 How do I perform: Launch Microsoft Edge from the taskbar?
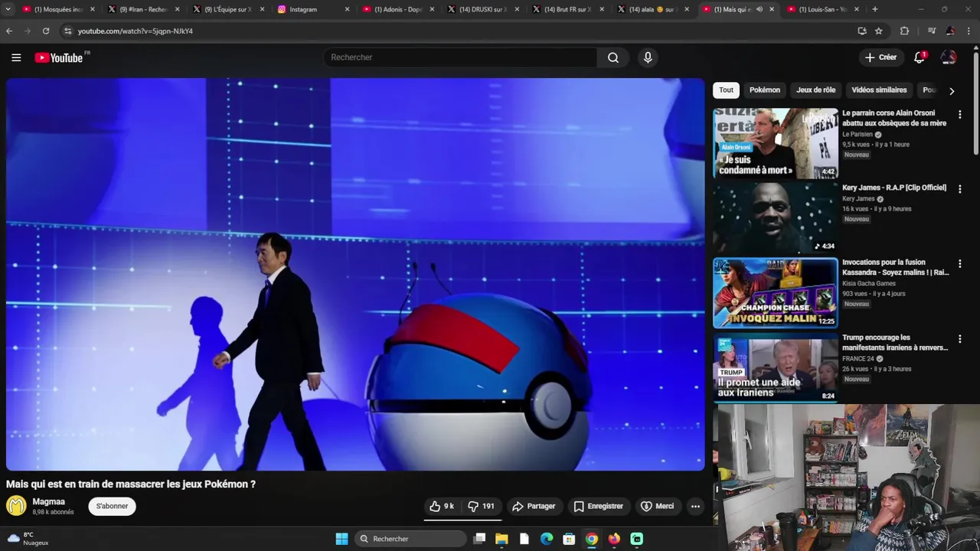[547, 539]
